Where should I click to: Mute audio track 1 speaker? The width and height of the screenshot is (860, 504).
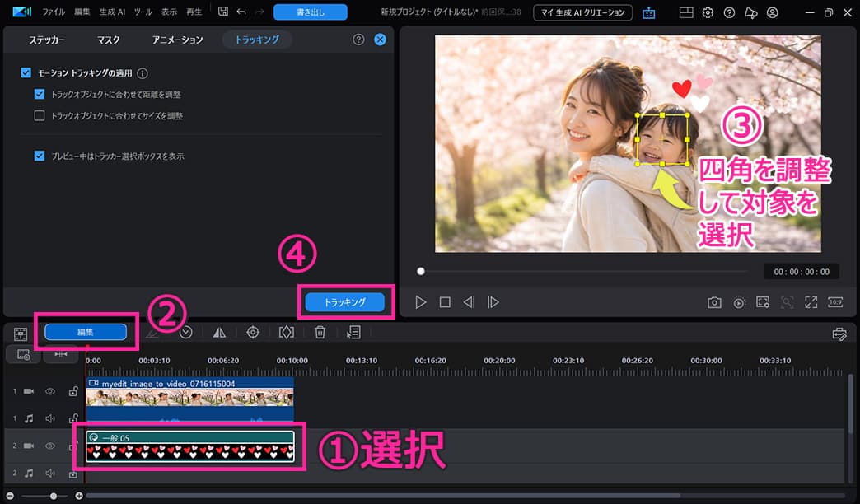point(50,418)
